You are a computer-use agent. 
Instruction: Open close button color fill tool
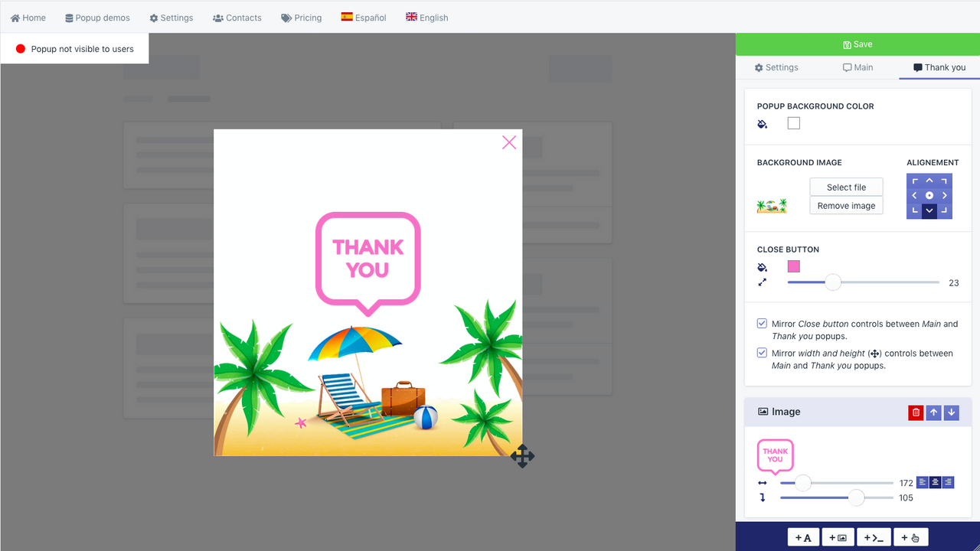pos(762,266)
